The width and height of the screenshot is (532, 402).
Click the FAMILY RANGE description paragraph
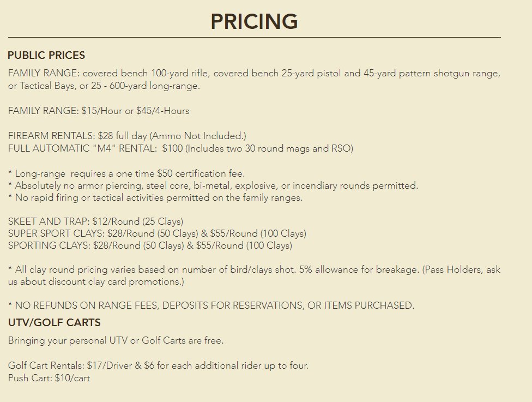(254, 80)
